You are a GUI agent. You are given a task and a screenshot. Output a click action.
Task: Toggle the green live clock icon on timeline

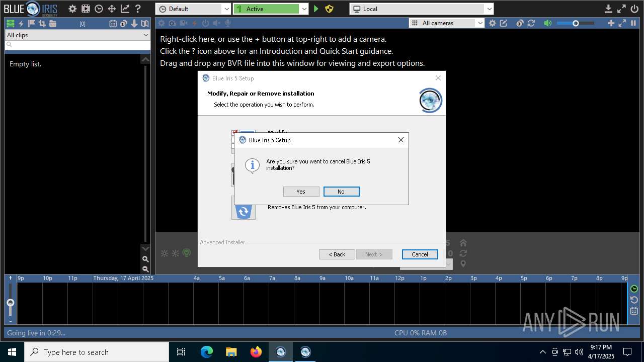[634, 289]
